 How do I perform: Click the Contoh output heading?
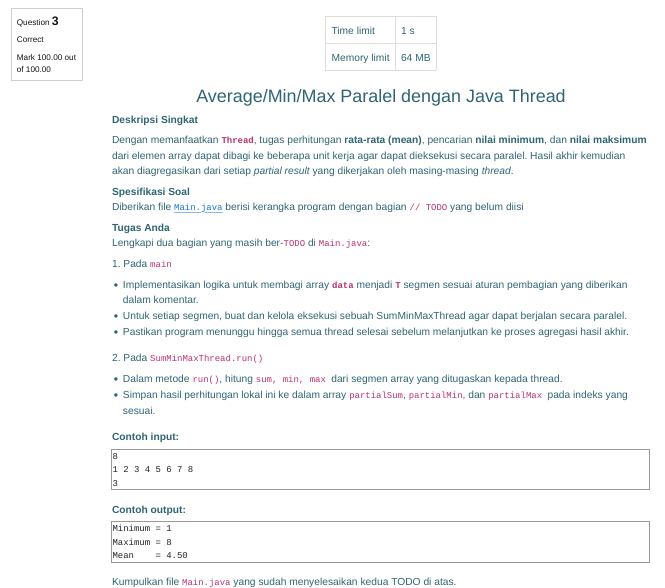[x=148, y=509]
